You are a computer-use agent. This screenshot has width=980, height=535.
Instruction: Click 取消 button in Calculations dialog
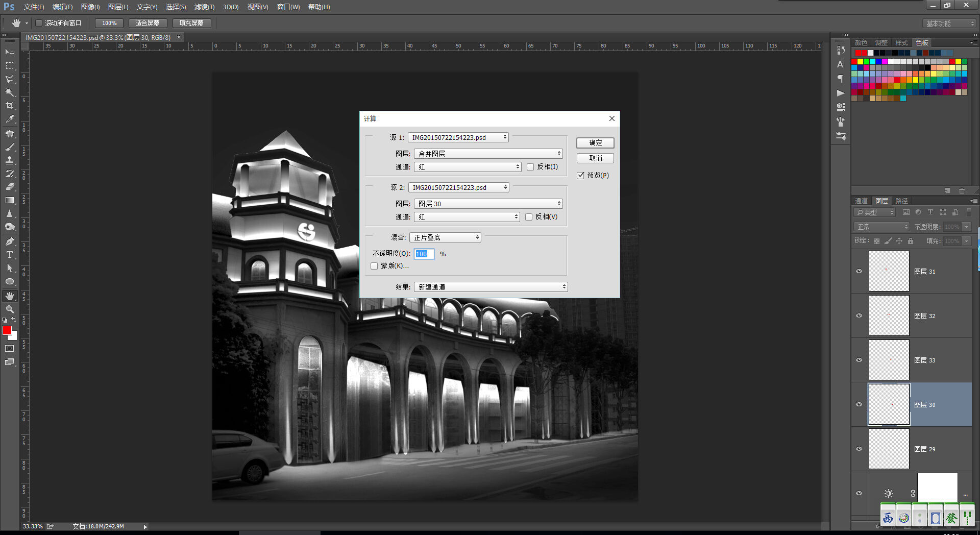coord(595,158)
